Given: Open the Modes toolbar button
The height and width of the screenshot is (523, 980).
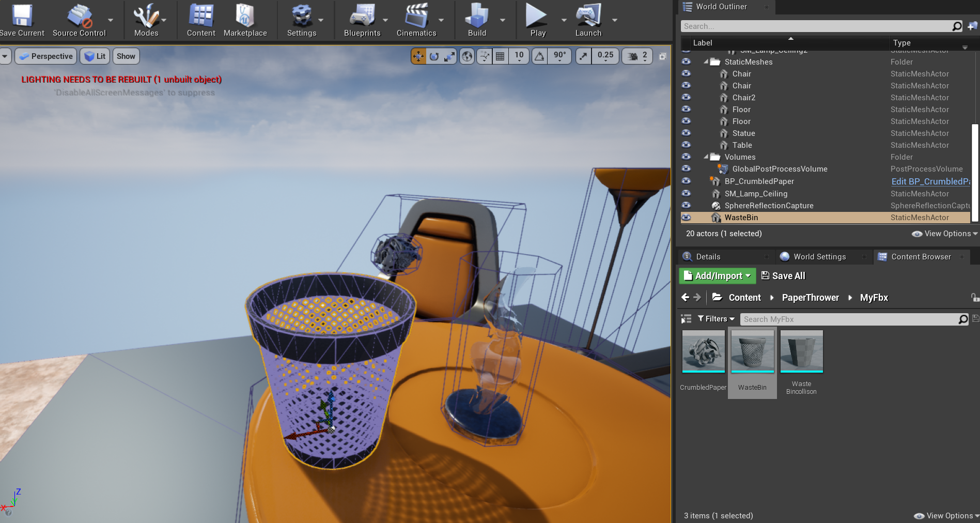Looking at the screenshot, I should (146, 20).
